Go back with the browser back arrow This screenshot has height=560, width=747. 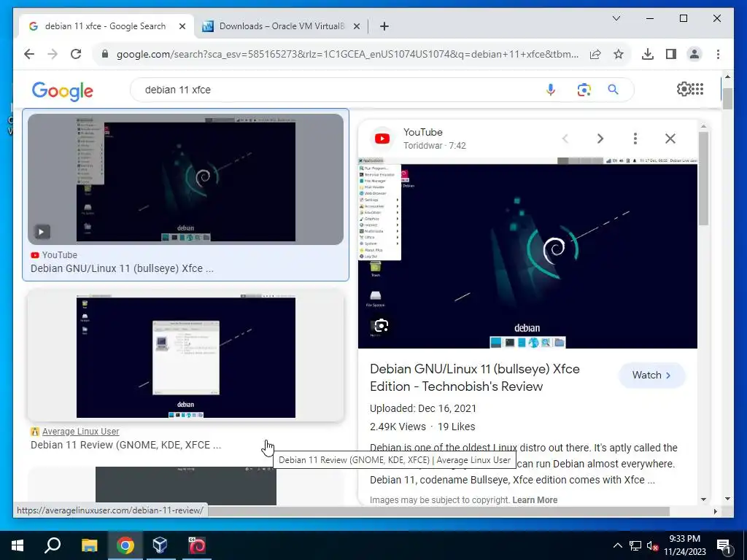tap(29, 54)
